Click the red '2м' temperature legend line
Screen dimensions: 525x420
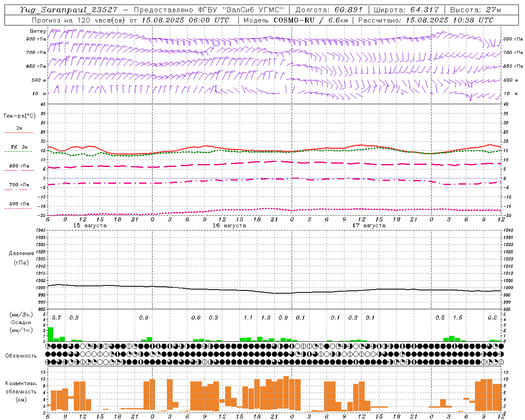pos(19,133)
